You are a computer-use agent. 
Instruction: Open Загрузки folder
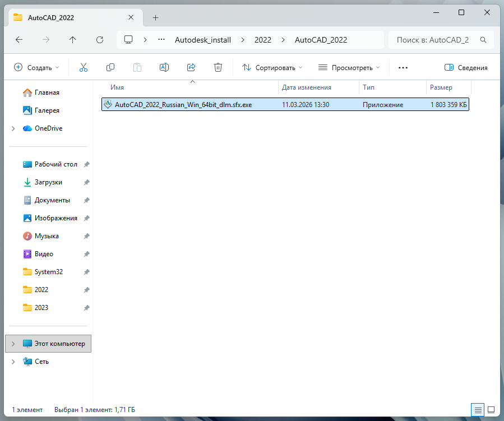48,183
